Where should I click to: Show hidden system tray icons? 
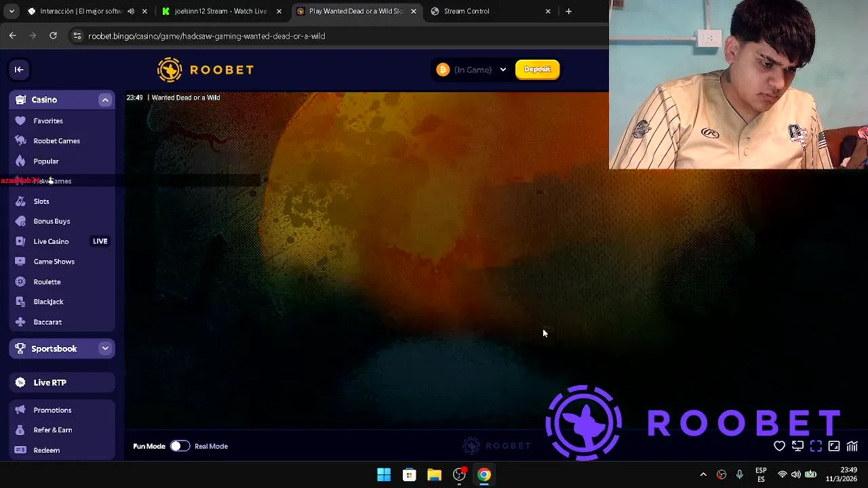pos(703,474)
